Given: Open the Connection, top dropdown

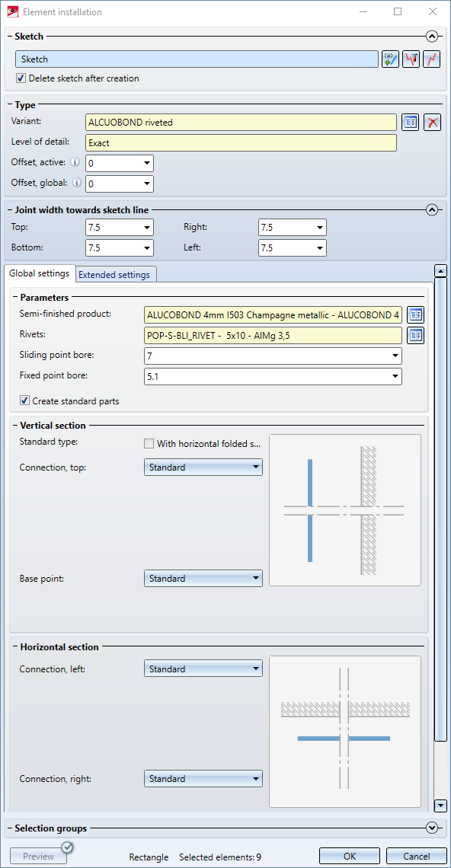Looking at the screenshot, I should click(203, 468).
